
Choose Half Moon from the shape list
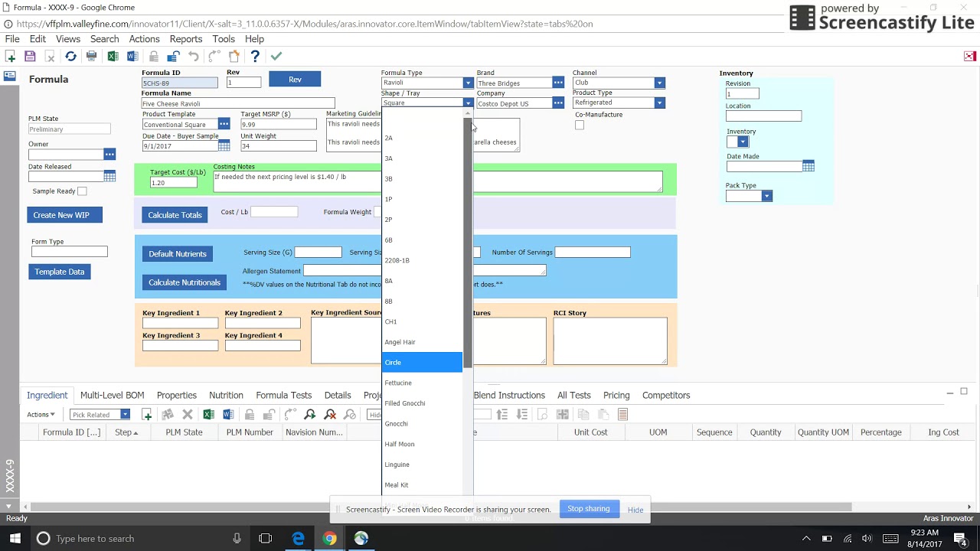click(423, 445)
